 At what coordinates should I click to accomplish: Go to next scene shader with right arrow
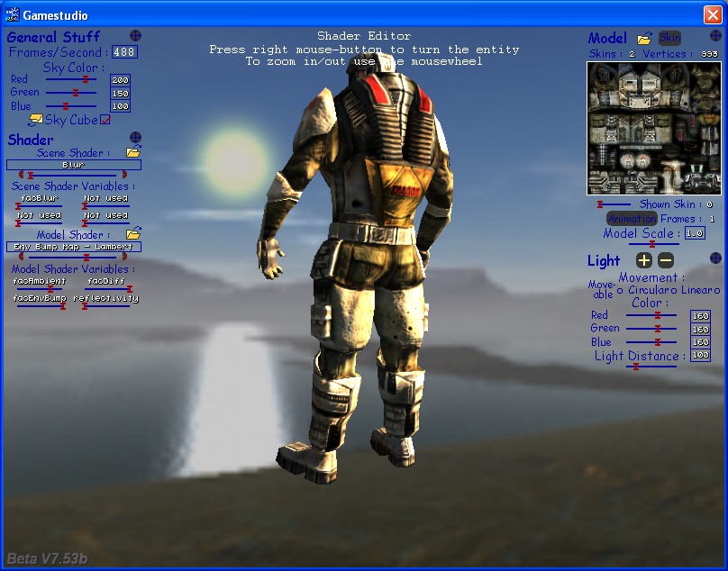click(x=124, y=175)
